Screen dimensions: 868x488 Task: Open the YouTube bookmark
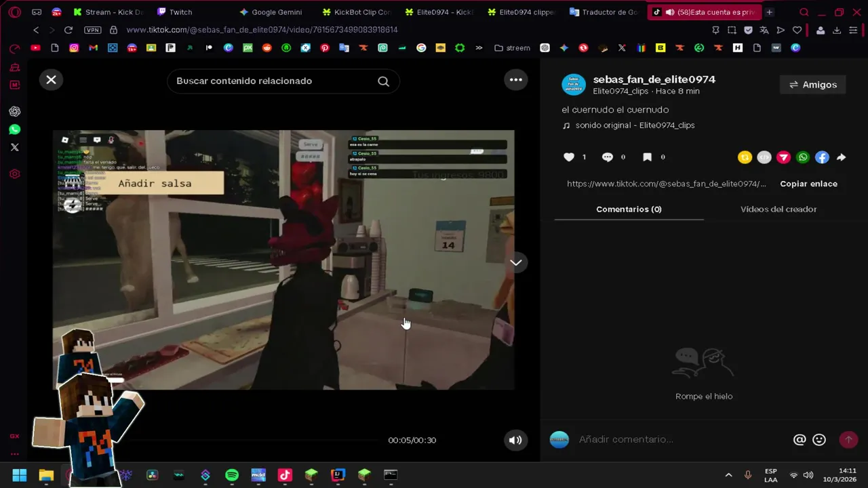coord(35,48)
